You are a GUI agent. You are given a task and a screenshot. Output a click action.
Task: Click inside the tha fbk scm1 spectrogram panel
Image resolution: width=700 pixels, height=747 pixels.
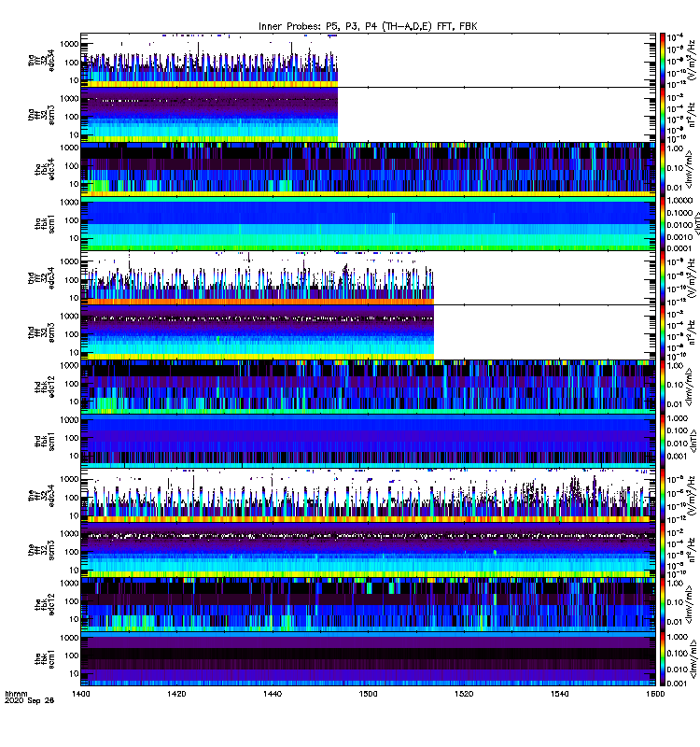368,223
